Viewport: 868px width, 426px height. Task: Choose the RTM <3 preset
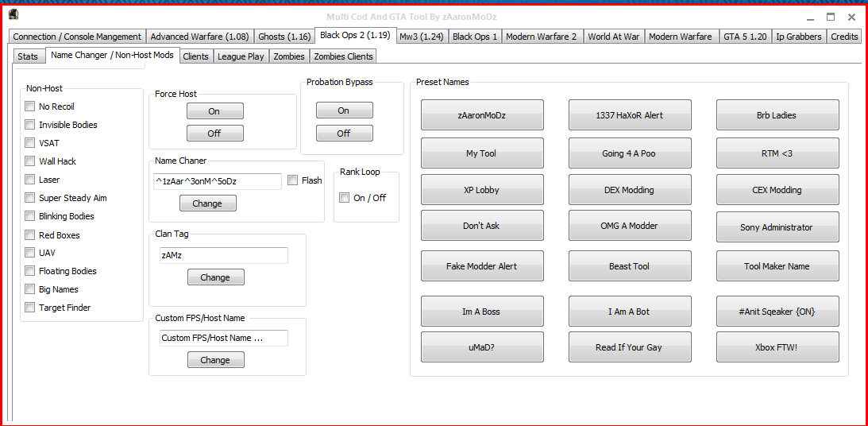777,153
